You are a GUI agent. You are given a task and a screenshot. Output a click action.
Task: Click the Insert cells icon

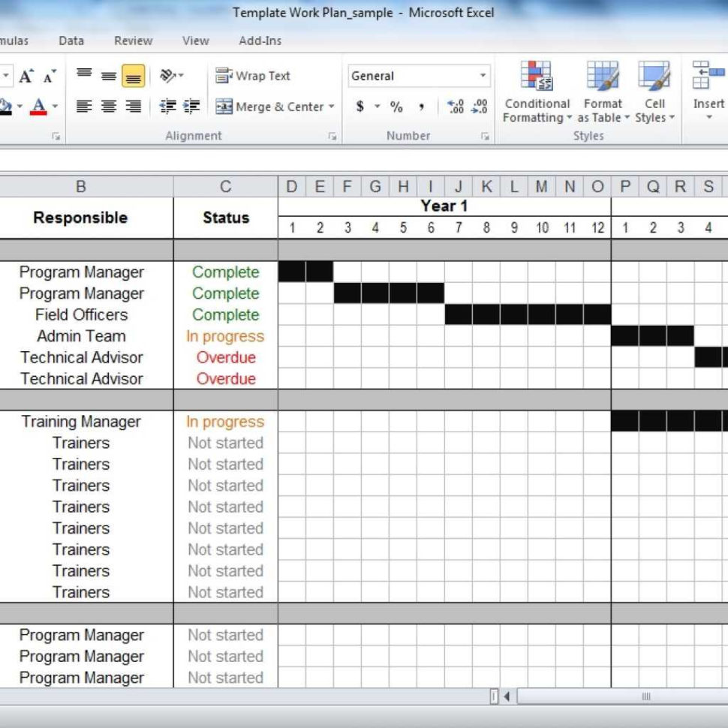[708, 75]
